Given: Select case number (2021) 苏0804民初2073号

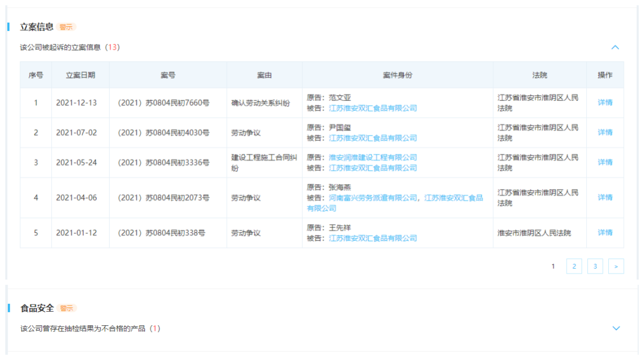Looking at the screenshot, I should click(x=163, y=198).
